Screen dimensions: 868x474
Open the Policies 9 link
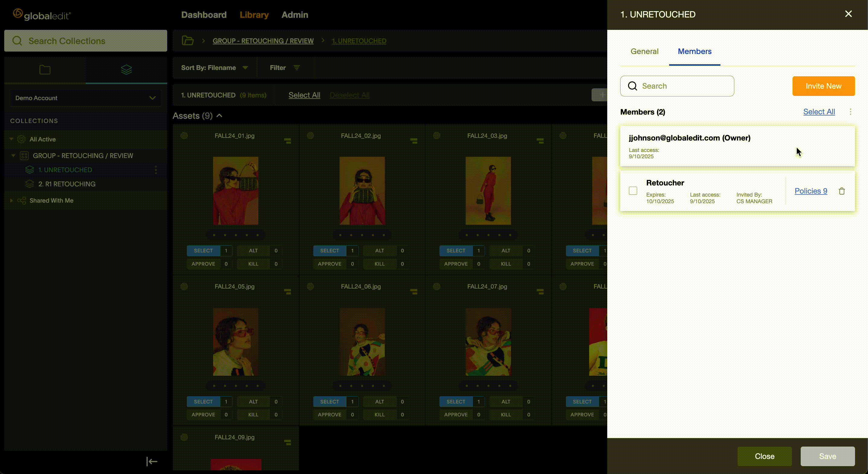coord(811,191)
